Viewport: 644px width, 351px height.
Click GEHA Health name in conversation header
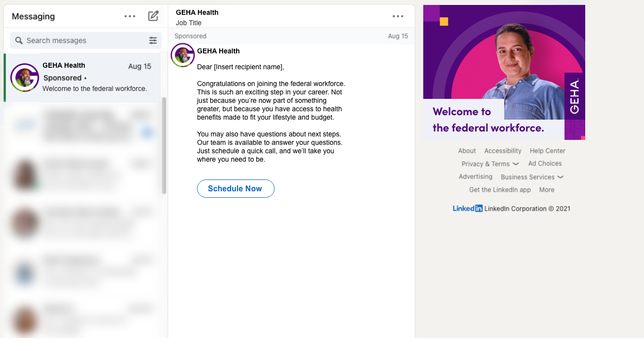(197, 12)
